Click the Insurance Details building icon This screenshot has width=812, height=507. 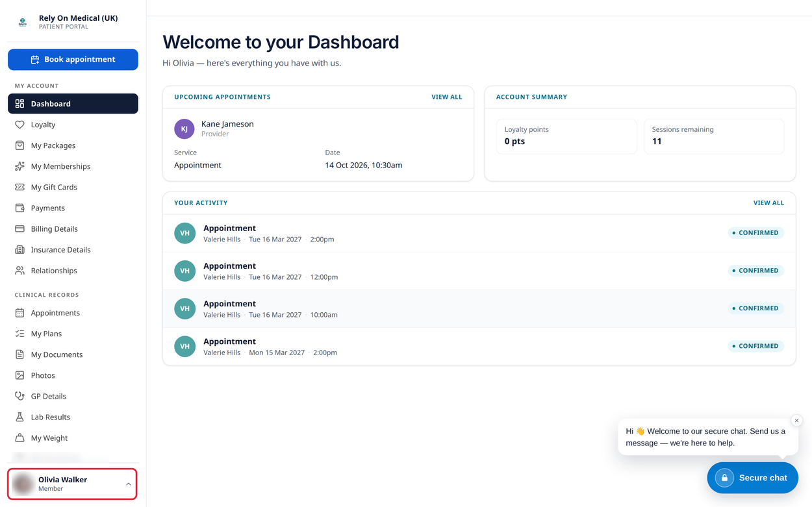(19, 249)
